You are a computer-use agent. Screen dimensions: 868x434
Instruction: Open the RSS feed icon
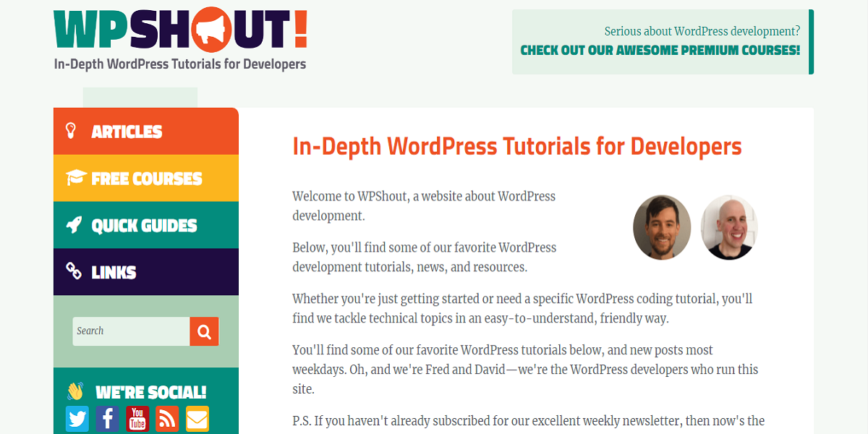click(167, 419)
